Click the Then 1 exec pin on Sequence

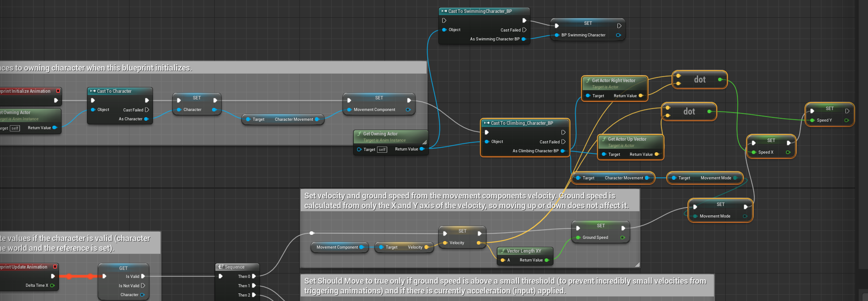(254, 285)
